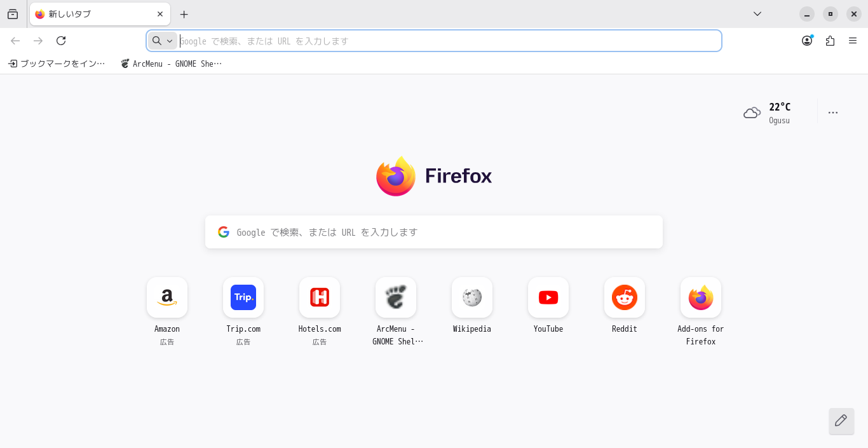Image resolution: width=868 pixels, height=448 pixels.
Task: Click ブックマークをイン… bookmarks import item
Action: click(57, 64)
